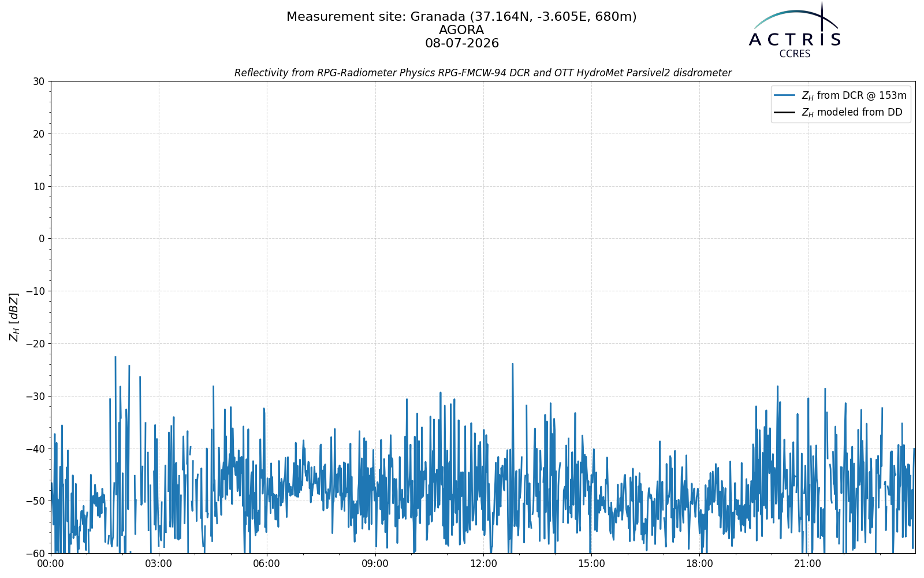Click the y-axis tick label 20

pyautogui.click(x=39, y=134)
